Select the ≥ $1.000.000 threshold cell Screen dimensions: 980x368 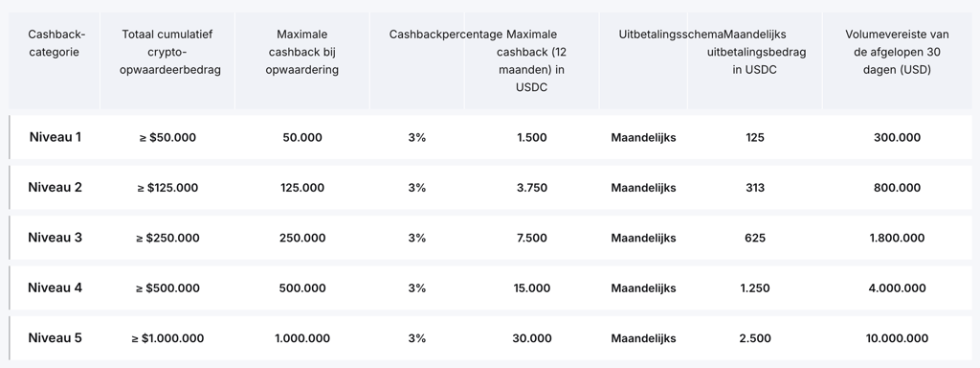click(167, 338)
